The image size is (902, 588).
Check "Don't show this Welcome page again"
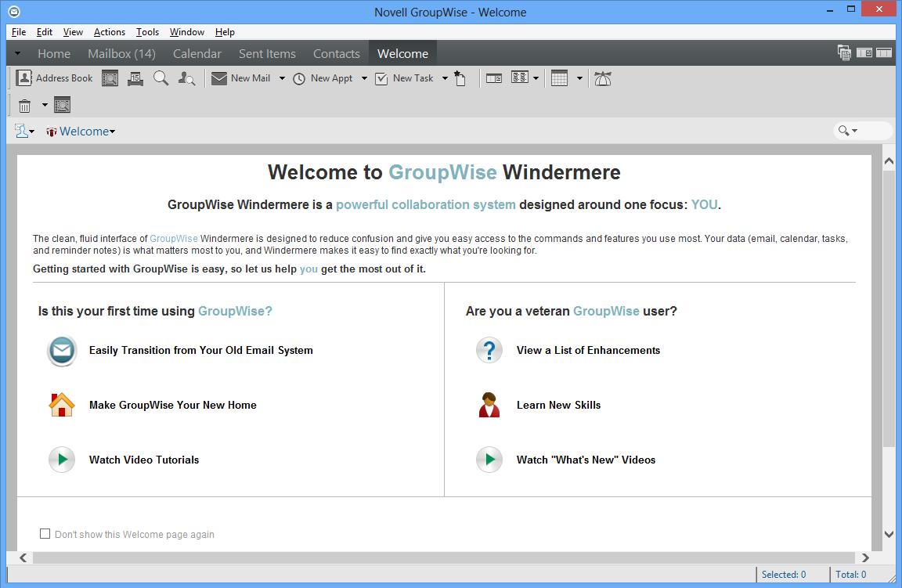pos(45,534)
